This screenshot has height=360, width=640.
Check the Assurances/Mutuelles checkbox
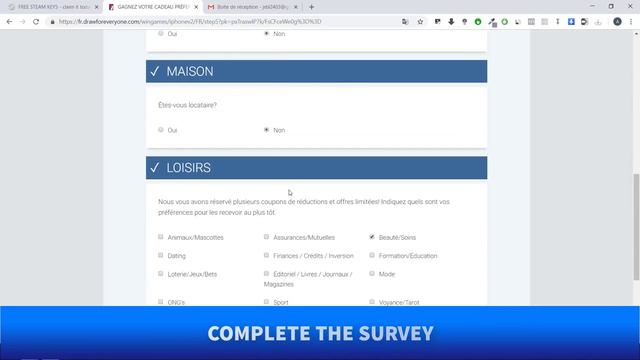point(266,237)
